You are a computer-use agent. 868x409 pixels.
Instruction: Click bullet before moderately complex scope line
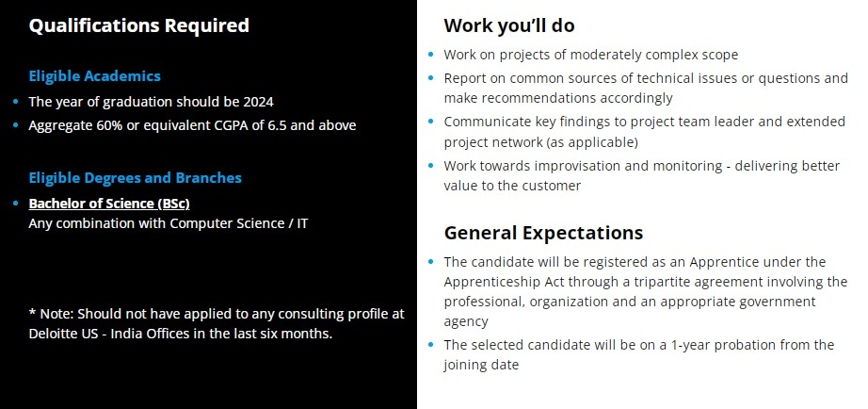[x=431, y=55]
